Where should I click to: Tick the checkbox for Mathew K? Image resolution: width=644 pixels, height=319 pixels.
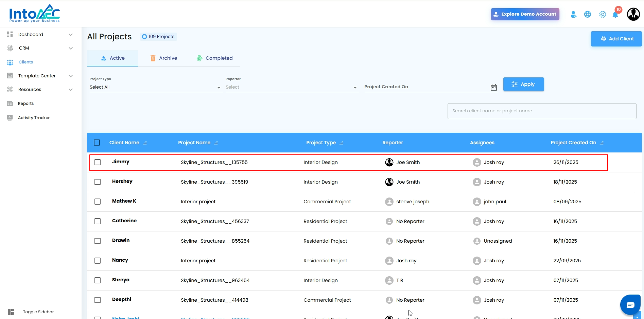click(x=98, y=202)
